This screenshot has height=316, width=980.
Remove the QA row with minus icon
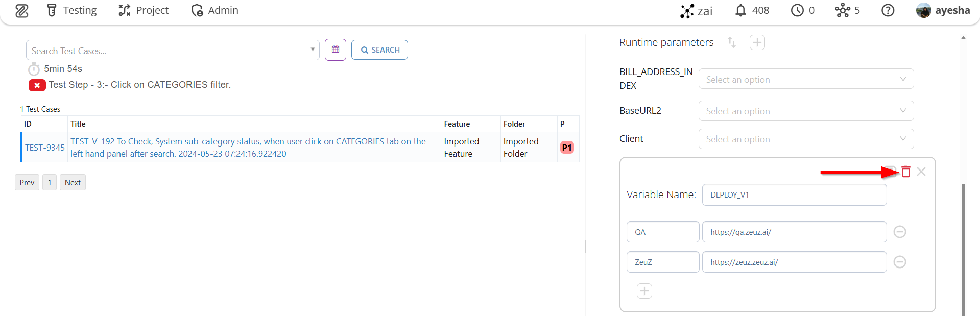tap(899, 232)
